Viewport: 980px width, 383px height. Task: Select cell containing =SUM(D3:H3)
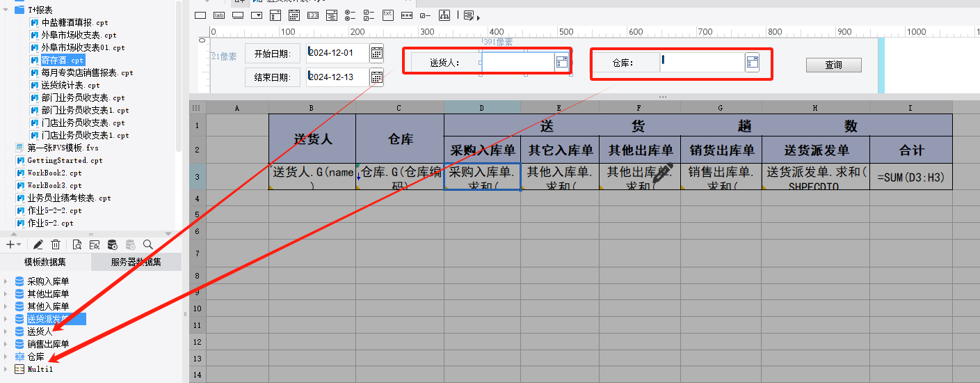click(x=911, y=177)
